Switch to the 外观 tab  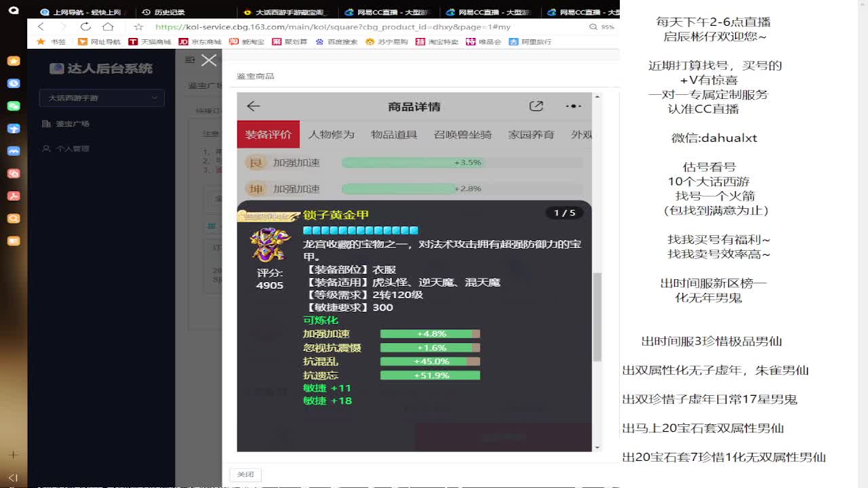click(x=582, y=134)
